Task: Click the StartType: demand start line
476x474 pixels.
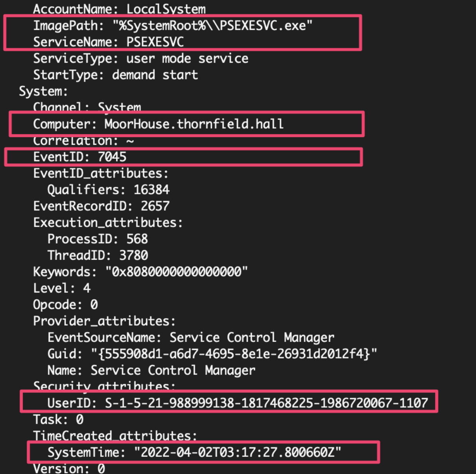Action: point(115,75)
